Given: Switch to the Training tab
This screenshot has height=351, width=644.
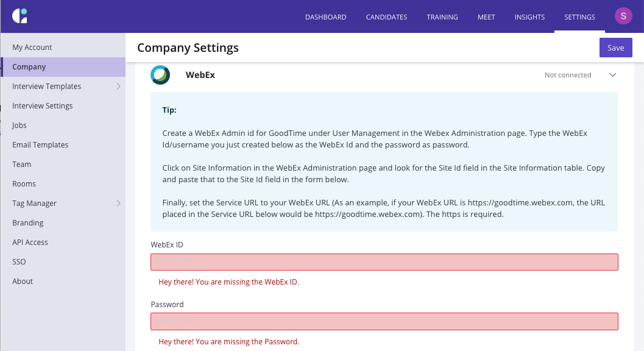Looking at the screenshot, I should coord(442,17).
